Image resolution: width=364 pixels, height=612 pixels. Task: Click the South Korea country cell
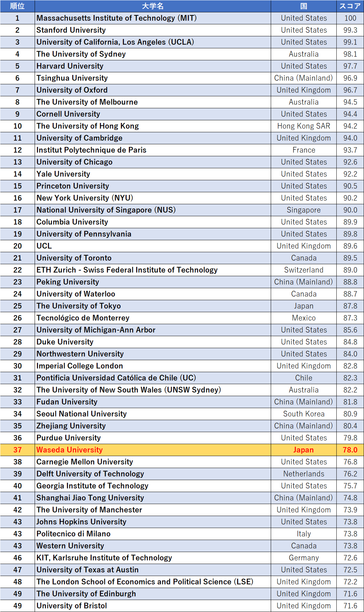304,414
